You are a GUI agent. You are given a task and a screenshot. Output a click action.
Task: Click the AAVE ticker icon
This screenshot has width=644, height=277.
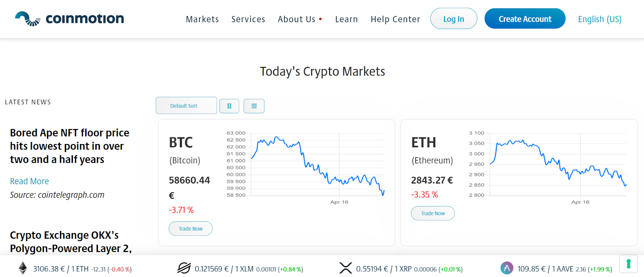coord(507,268)
